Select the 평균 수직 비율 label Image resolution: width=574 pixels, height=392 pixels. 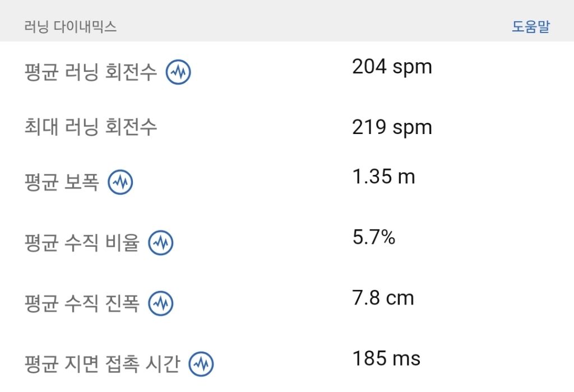click(82, 243)
